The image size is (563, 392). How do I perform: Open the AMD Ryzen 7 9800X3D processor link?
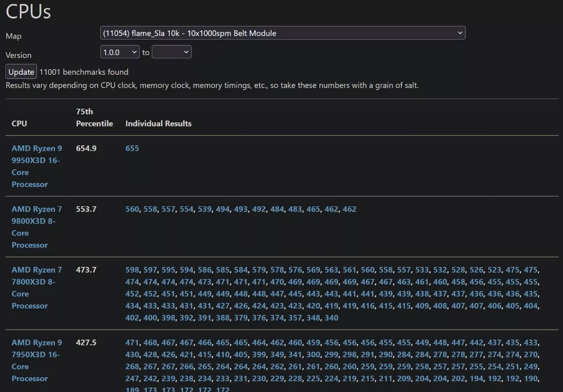point(36,227)
